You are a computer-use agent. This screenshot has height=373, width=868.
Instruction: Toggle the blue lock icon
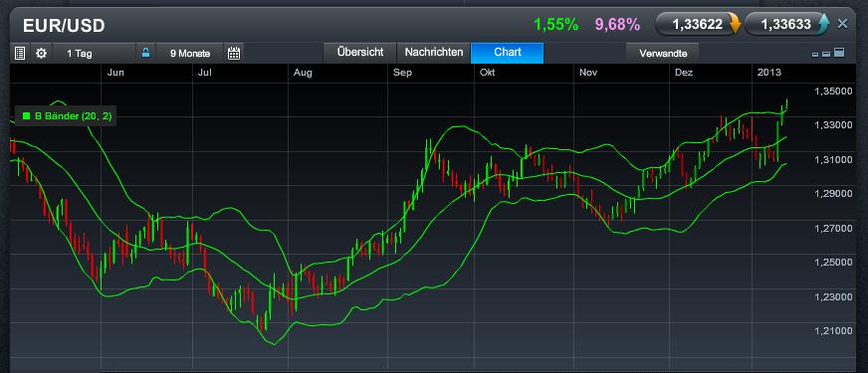coord(145,54)
